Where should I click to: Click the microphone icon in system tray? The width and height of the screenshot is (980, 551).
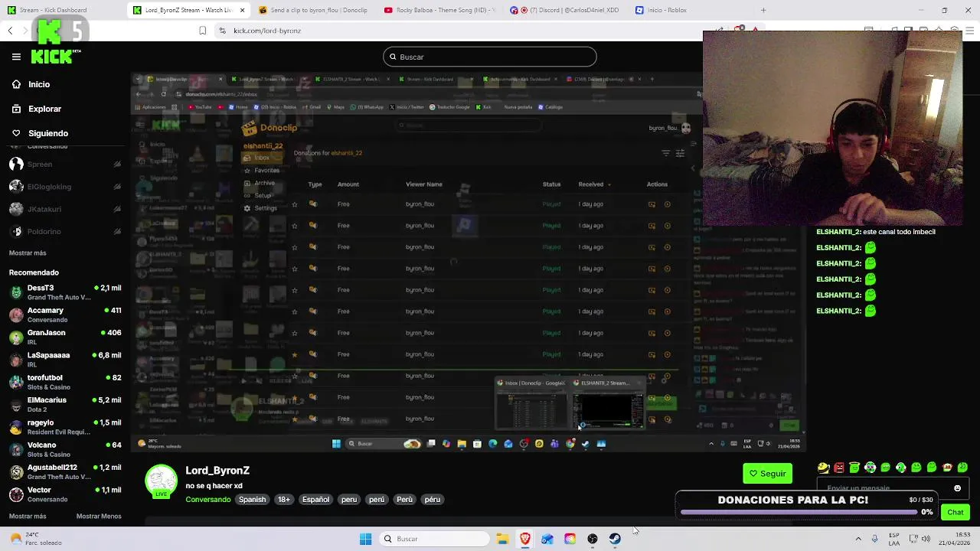874,539
